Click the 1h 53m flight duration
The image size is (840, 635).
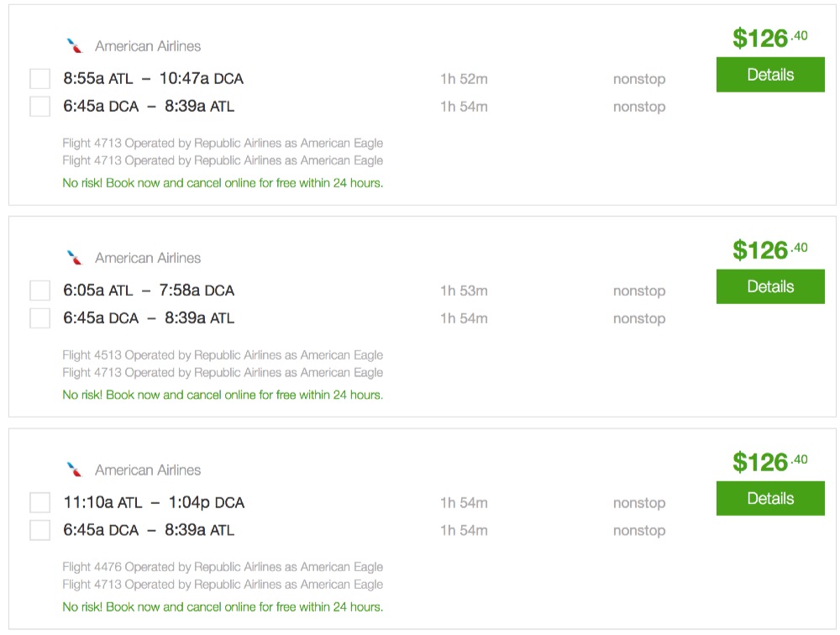[464, 291]
